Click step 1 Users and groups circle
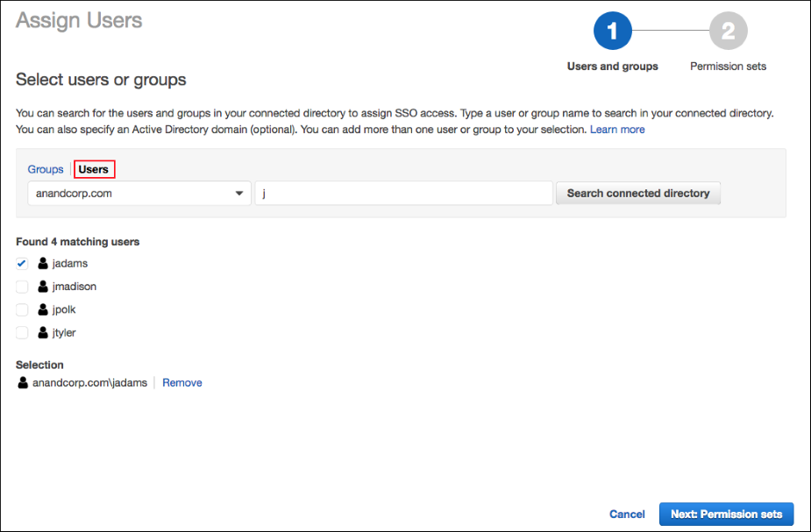The height and width of the screenshot is (532, 811). 611,30
